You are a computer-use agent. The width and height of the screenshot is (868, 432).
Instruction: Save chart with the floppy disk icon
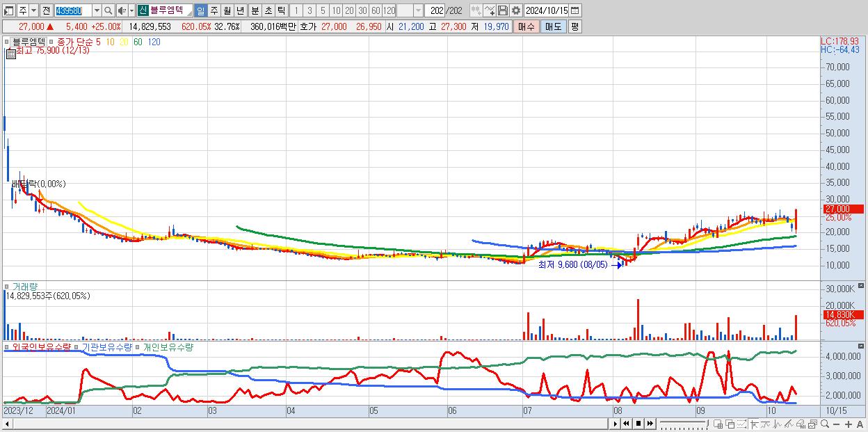(503, 10)
